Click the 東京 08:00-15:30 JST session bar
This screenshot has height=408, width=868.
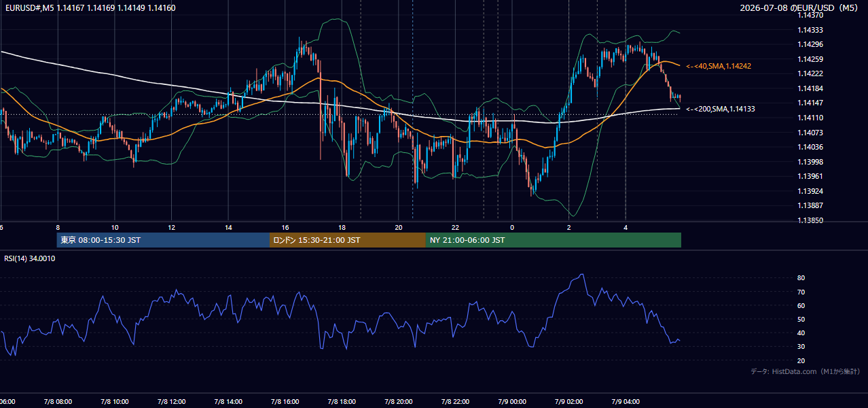click(x=163, y=240)
